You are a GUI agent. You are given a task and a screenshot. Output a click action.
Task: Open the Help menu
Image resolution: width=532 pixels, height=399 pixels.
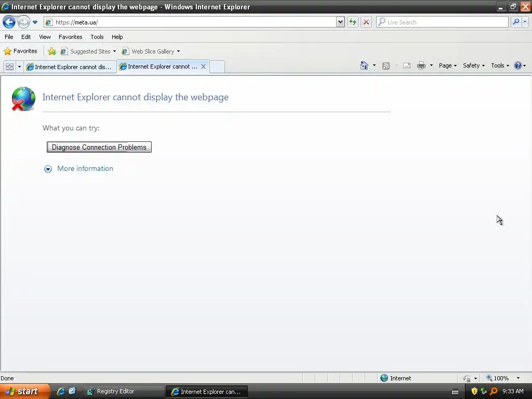coord(117,37)
